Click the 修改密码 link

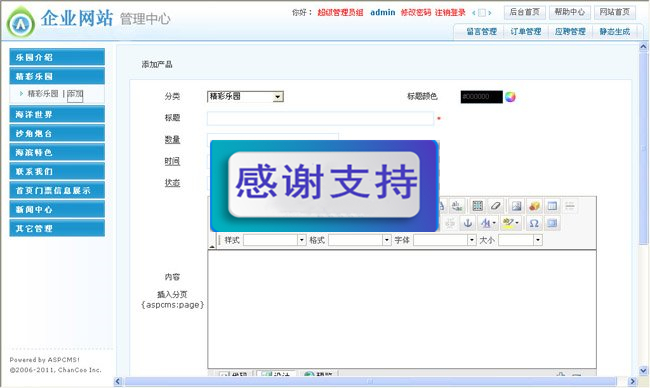[416, 12]
